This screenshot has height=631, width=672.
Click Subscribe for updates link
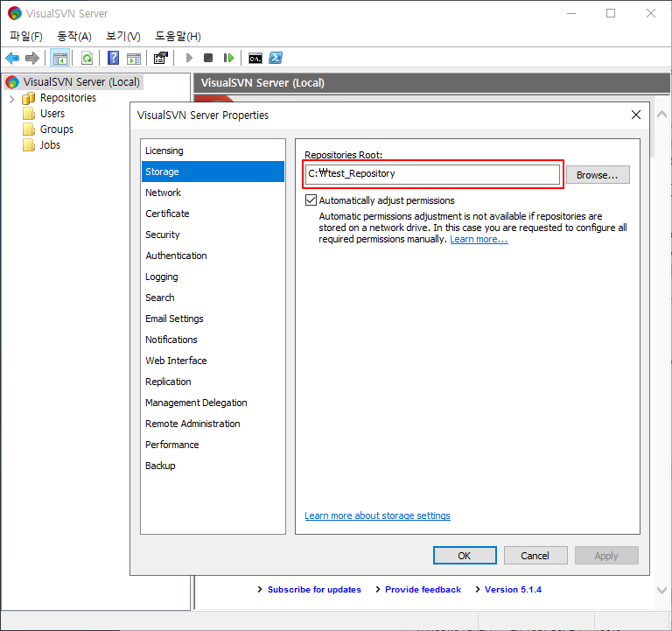tap(314, 589)
